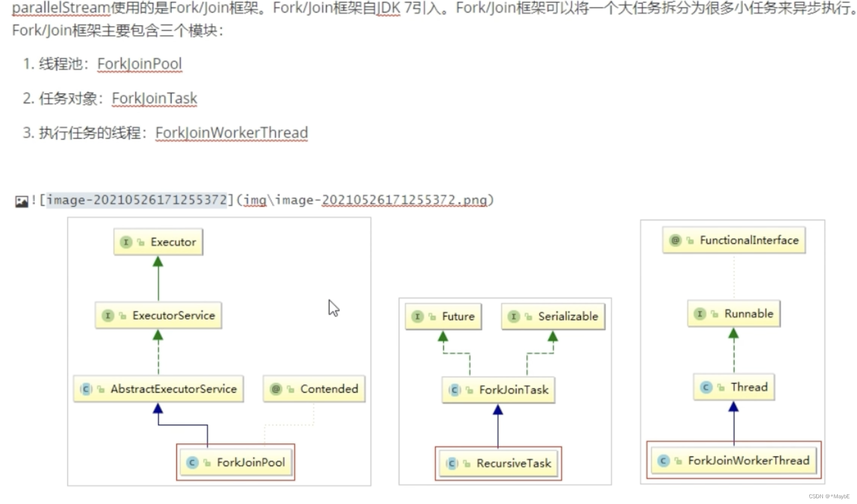Image resolution: width=857 pixels, height=504 pixels.
Task: Click the green lock icon on Runnable node
Action: pyautogui.click(x=715, y=314)
